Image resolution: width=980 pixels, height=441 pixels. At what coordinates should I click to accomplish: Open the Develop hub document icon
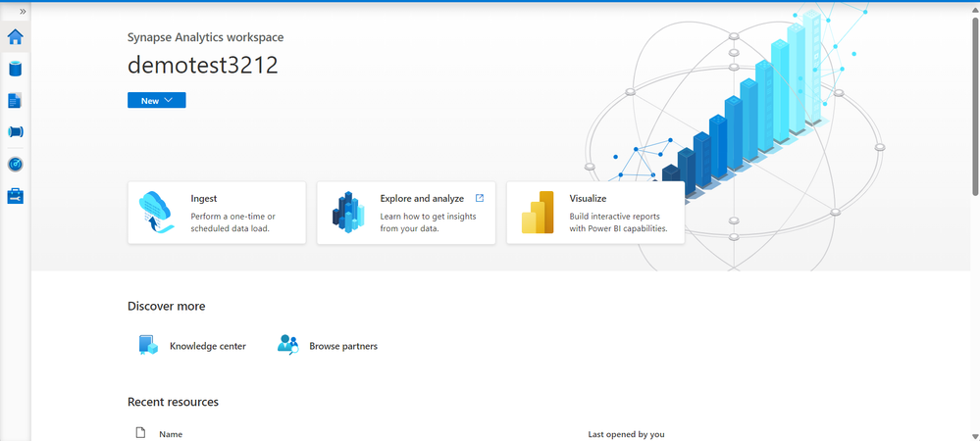tap(15, 100)
